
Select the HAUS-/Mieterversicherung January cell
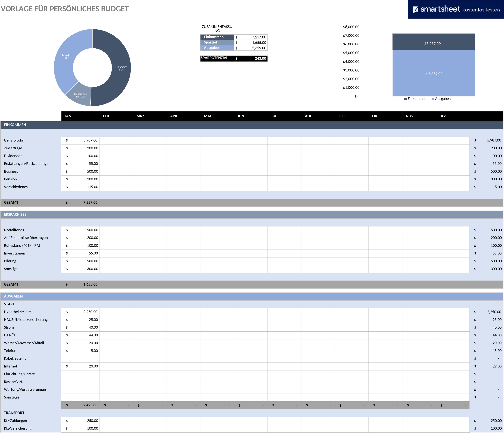pos(80,320)
